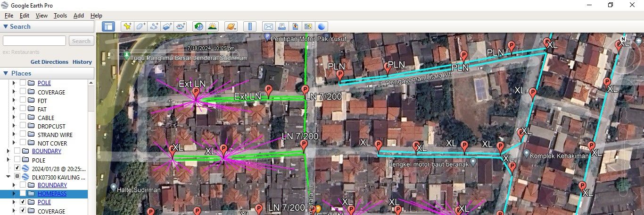This screenshot has height=215, width=644.
Task: Open the Tools menu
Action: click(60, 16)
